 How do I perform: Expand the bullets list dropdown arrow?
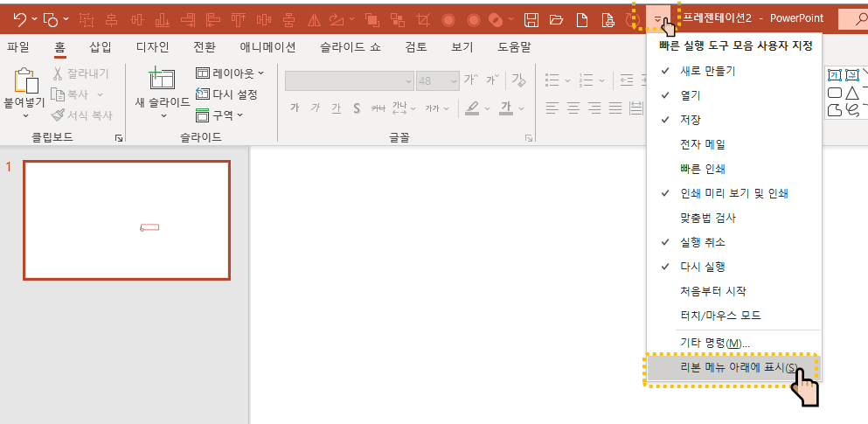tap(567, 80)
